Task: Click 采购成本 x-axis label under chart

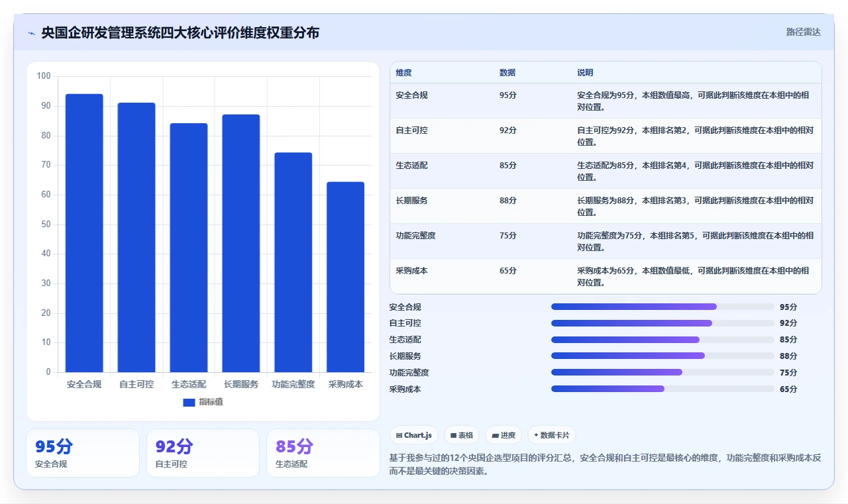Action: point(346,384)
